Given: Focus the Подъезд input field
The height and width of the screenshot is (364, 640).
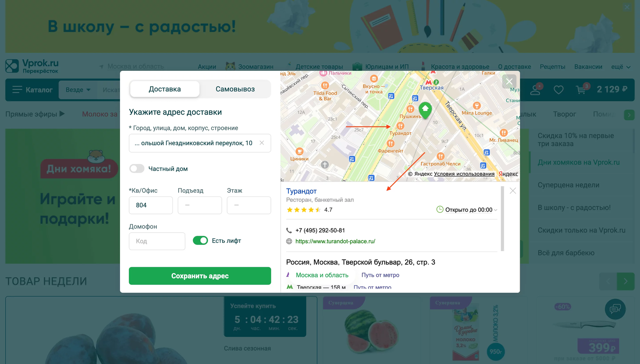Looking at the screenshot, I should click(x=200, y=205).
